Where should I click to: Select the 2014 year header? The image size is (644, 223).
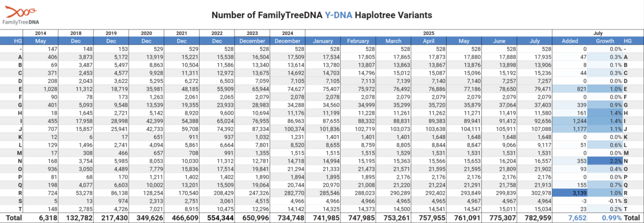coord(41,33)
